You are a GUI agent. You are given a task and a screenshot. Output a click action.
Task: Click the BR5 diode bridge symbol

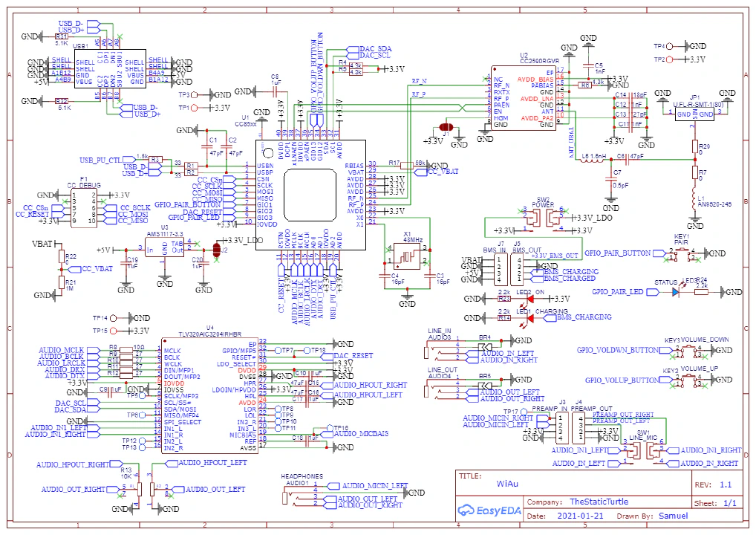[x=485, y=386]
